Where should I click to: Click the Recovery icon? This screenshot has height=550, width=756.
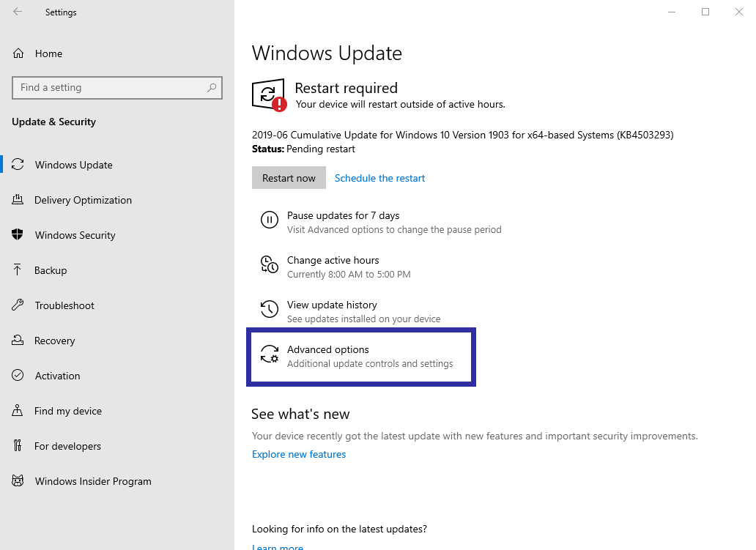pos(18,341)
